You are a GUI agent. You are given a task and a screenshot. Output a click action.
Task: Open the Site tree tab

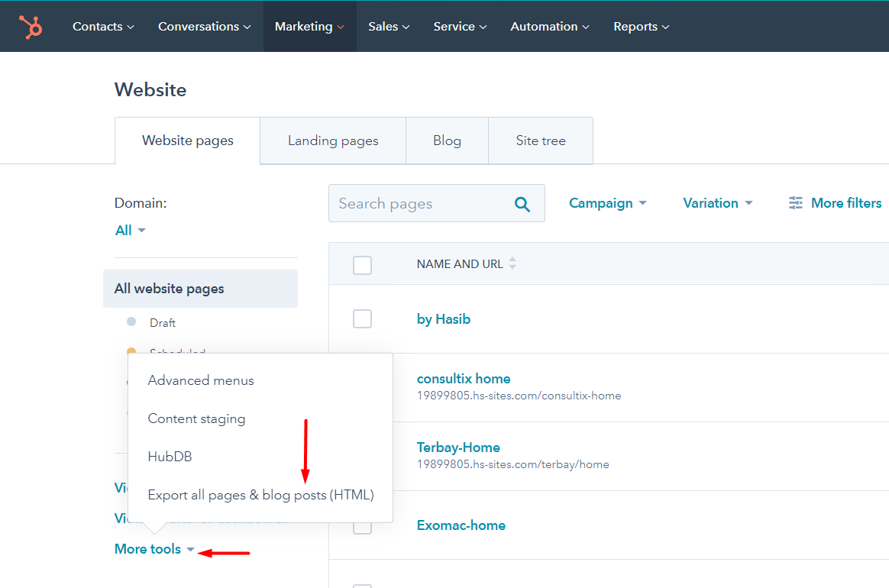point(540,141)
